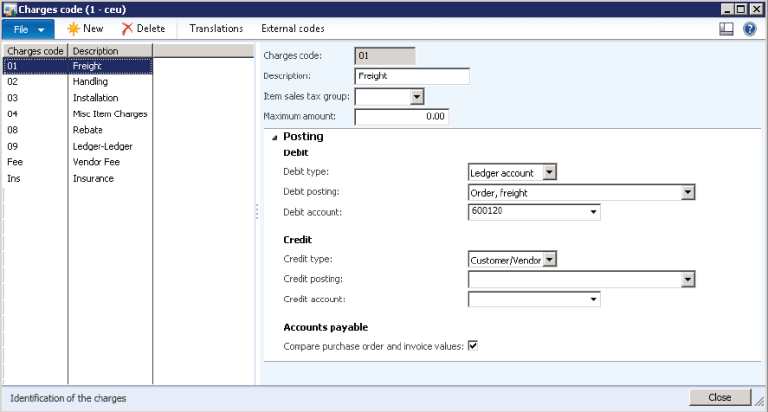The image size is (768, 412).
Task: Expand the Credit type dropdown
Action: (548, 260)
